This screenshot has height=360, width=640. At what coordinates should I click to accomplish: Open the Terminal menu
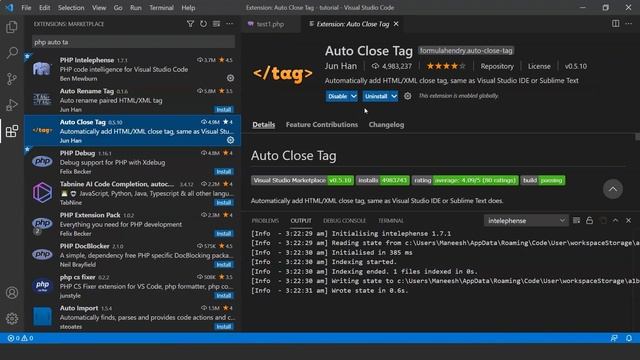[x=161, y=8]
